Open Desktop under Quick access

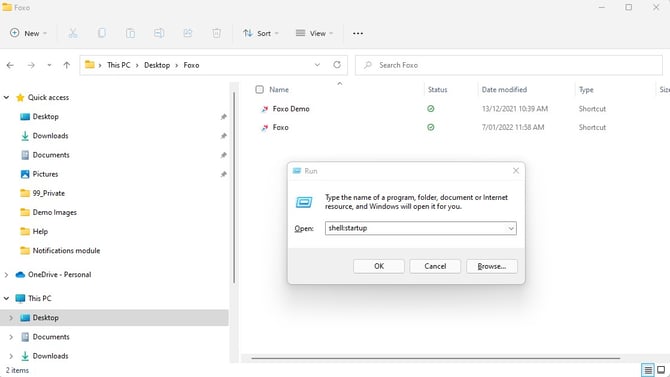pyautogui.click(x=45, y=117)
